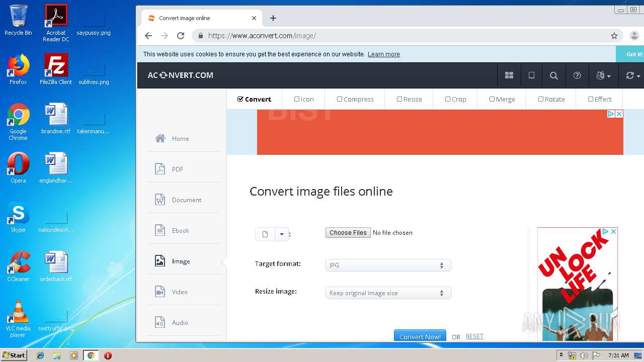Select the Rotate checkbox tab
This screenshot has height=362, width=644.
click(x=551, y=99)
